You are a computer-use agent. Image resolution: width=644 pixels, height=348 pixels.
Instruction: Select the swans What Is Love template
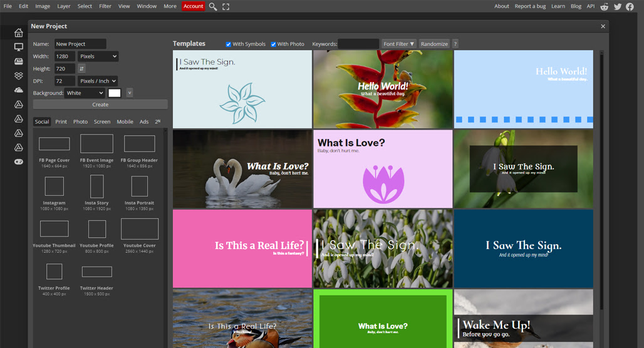point(242,169)
